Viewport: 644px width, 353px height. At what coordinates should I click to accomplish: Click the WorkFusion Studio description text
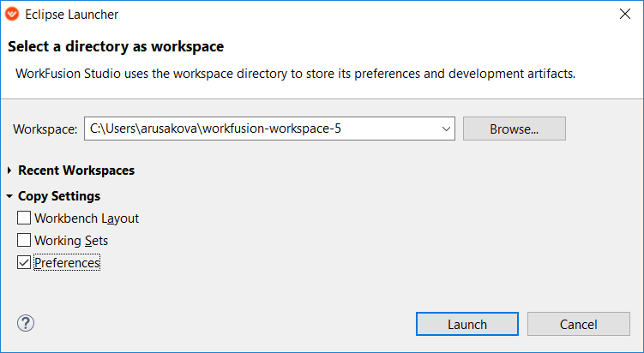pos(295,74)
